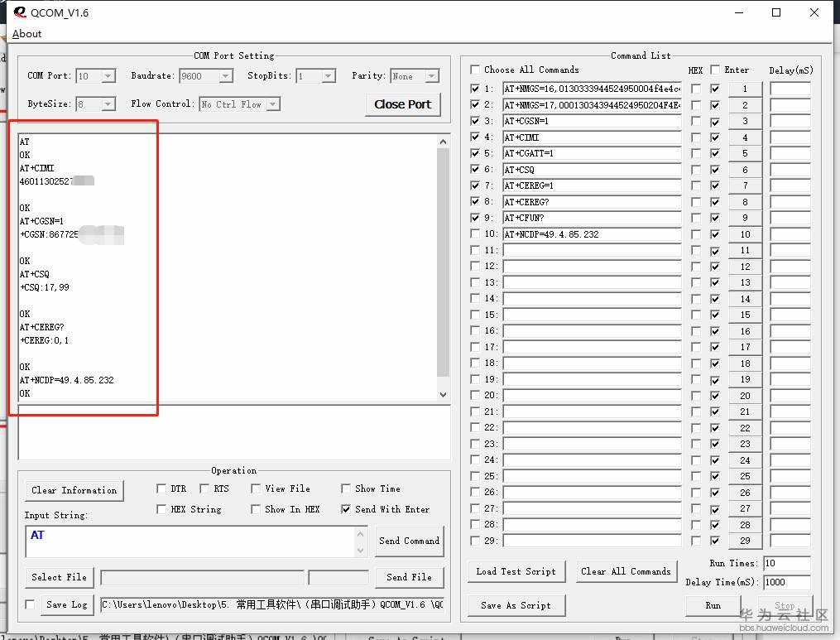Toggle the Enter header checkbox
Viewport: 840px width, 640px height.
(715, 70)
